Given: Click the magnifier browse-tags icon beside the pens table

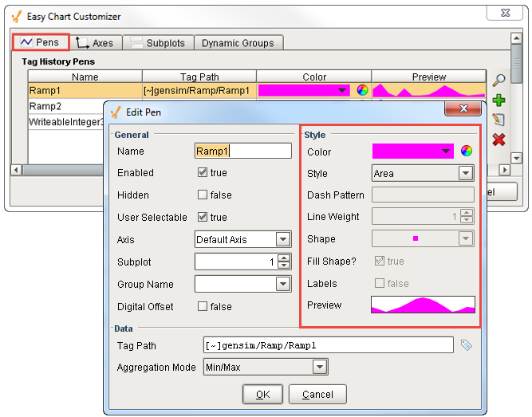Looking at the screenshot, I should click(499, 80).
